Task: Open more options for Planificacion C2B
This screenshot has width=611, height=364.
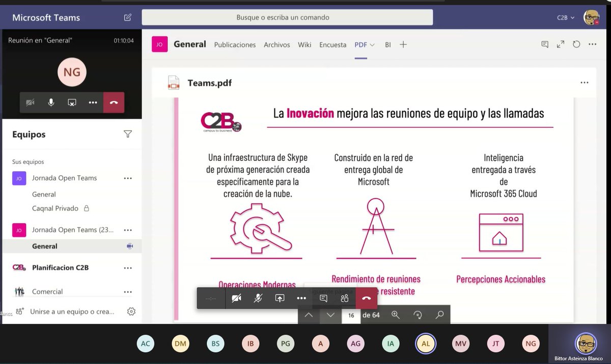Action: (128, 268)
